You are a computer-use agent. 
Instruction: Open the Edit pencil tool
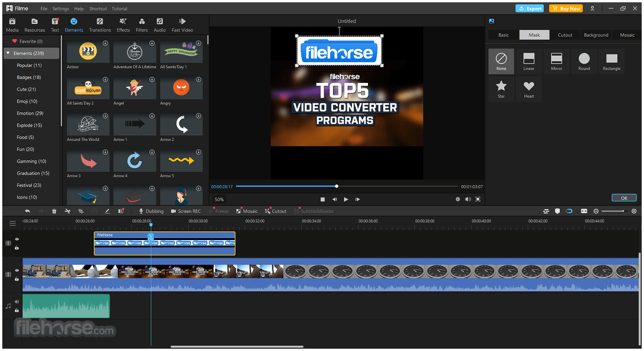pyautogui.click(x=108, y=211)
